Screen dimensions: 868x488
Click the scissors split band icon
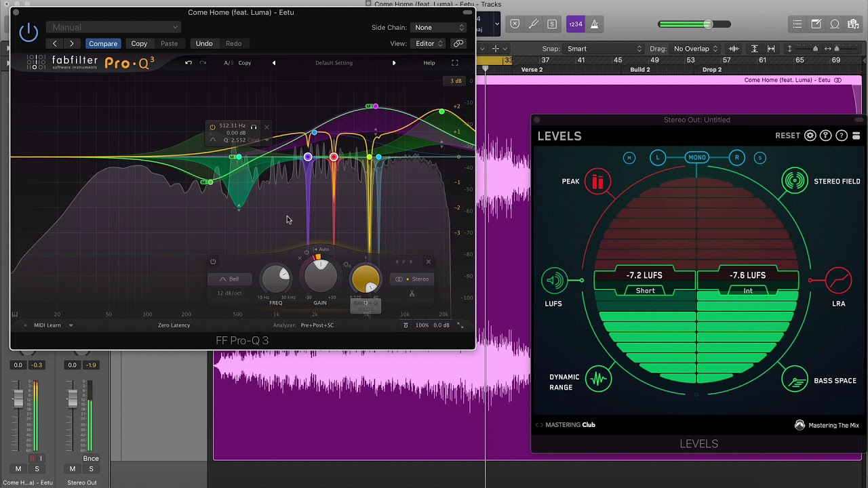tap(412, 293)
